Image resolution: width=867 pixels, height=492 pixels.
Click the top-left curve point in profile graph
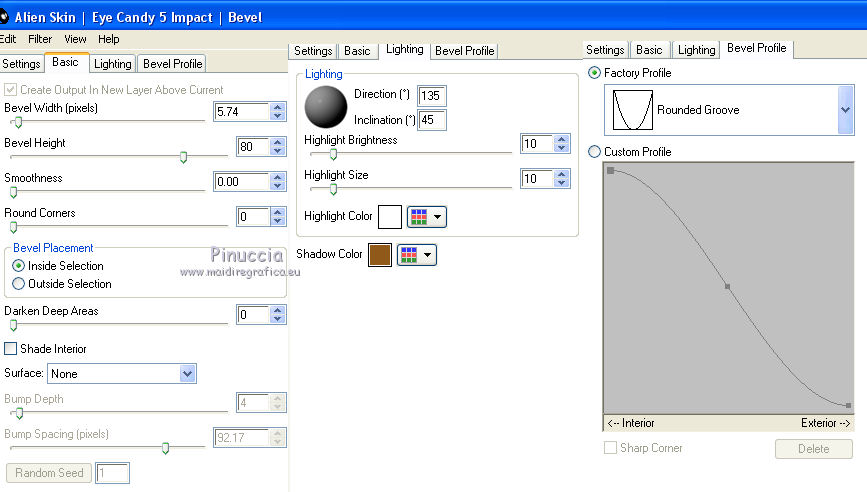[610, 170]
